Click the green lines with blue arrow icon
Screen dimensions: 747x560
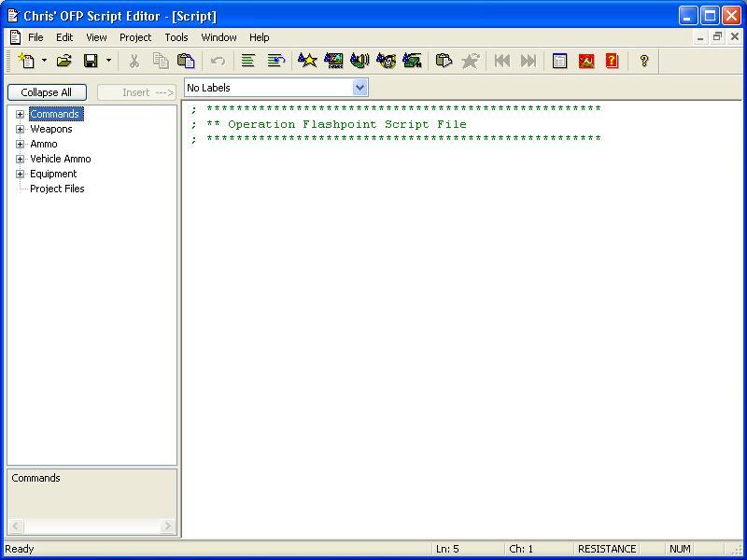(275, 61)
